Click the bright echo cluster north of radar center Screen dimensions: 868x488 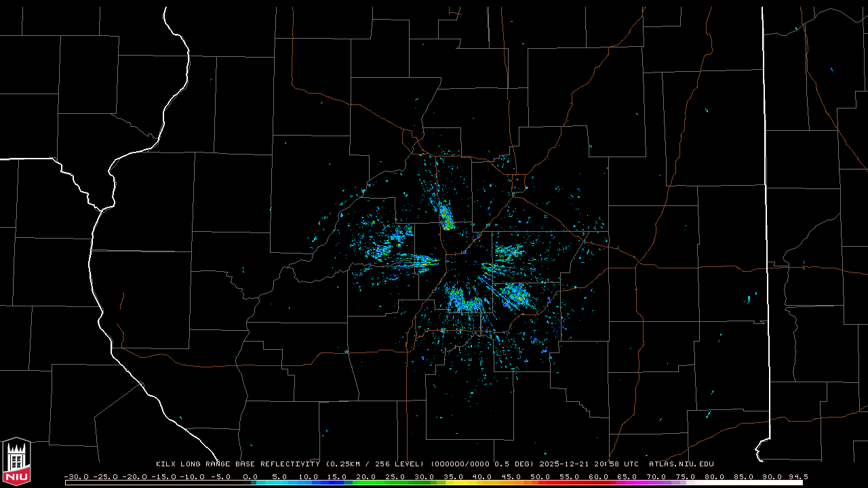(x=446, y=217)
